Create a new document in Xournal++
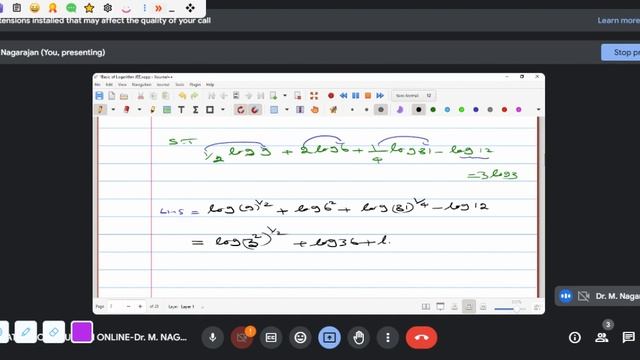 click(111, 96)
